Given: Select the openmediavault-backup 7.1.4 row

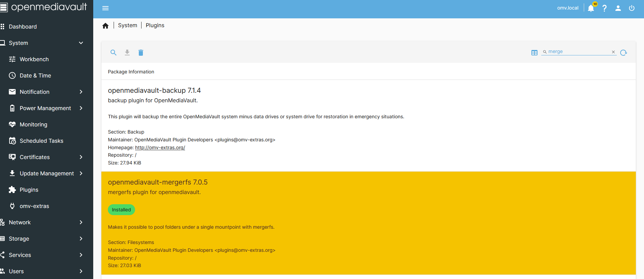Looking at the screenshot, I should tap(368, 126).
